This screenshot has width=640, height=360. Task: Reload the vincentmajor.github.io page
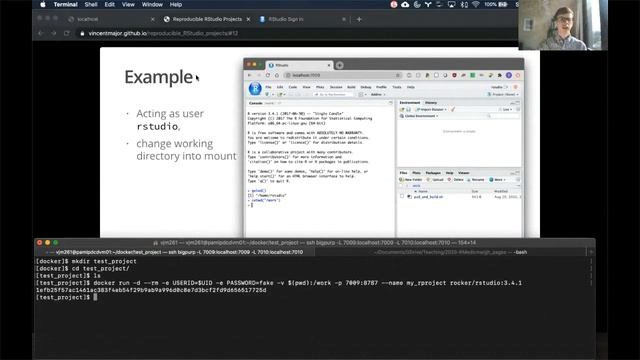(67, 33)
